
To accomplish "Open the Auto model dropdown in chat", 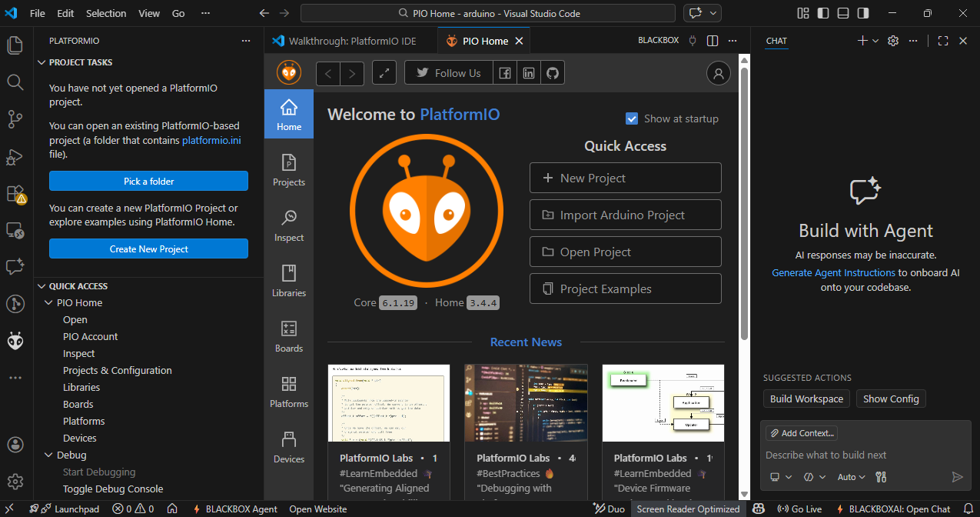I will coord(851,477).
